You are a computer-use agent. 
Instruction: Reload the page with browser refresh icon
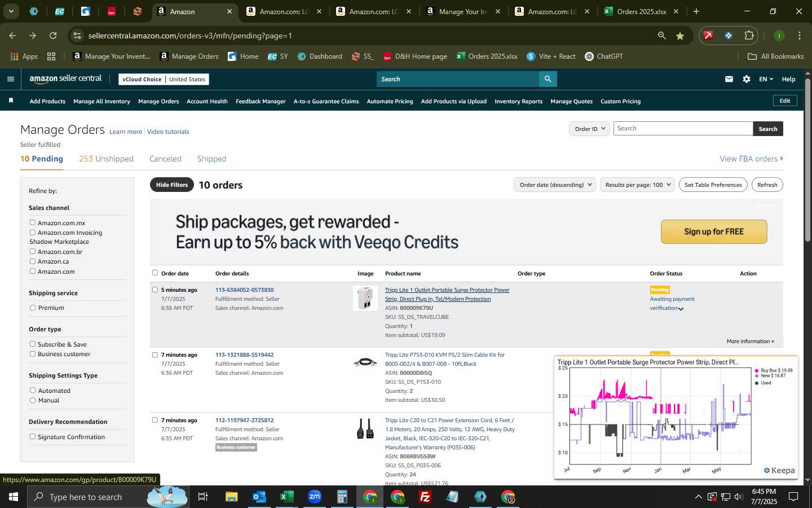tap(53, 36)
